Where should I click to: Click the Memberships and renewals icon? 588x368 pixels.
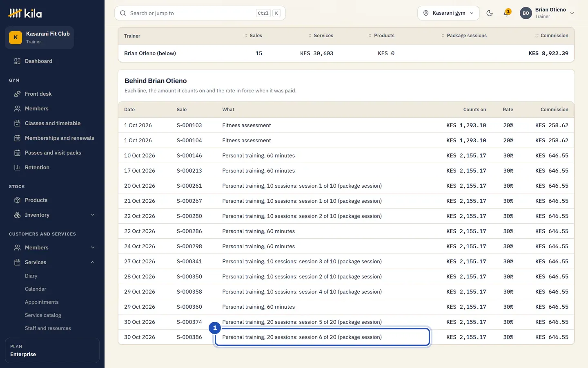pyautogui.click(x=17, y=138)
